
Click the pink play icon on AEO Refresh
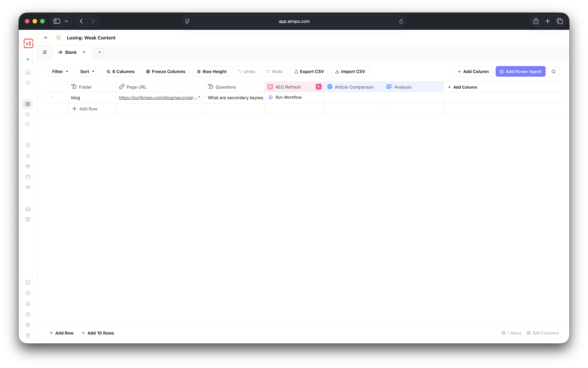318,87
